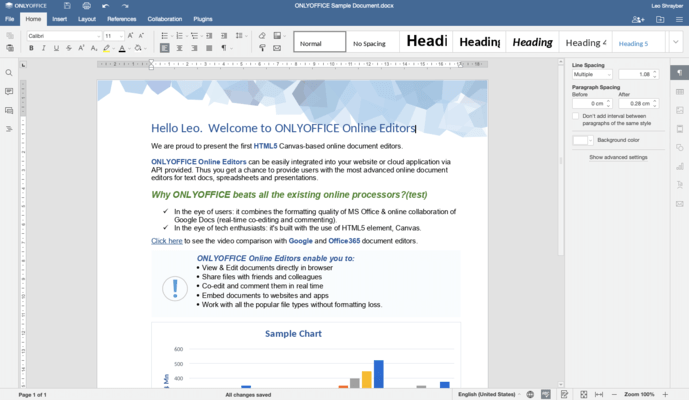Expand the styles gallery arrow
The width and height of the screenshot is (689, 400).
click(x=675, y=42)
